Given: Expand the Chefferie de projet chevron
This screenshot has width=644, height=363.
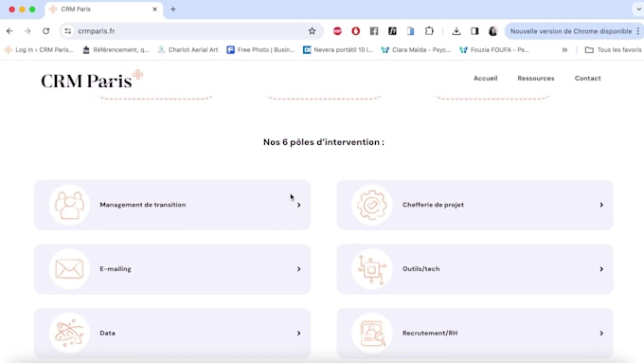Looking at the screenshot, I should 601,205.
